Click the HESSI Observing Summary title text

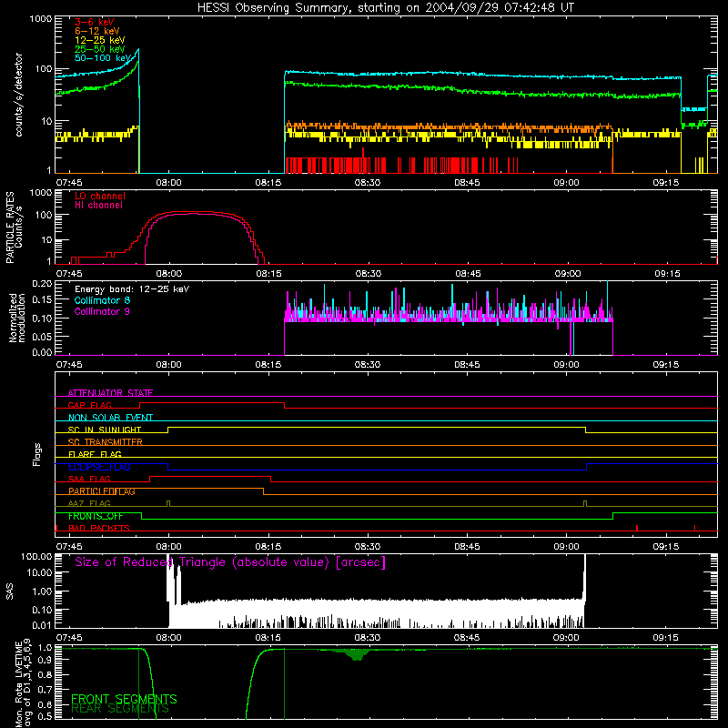[385, 8]
